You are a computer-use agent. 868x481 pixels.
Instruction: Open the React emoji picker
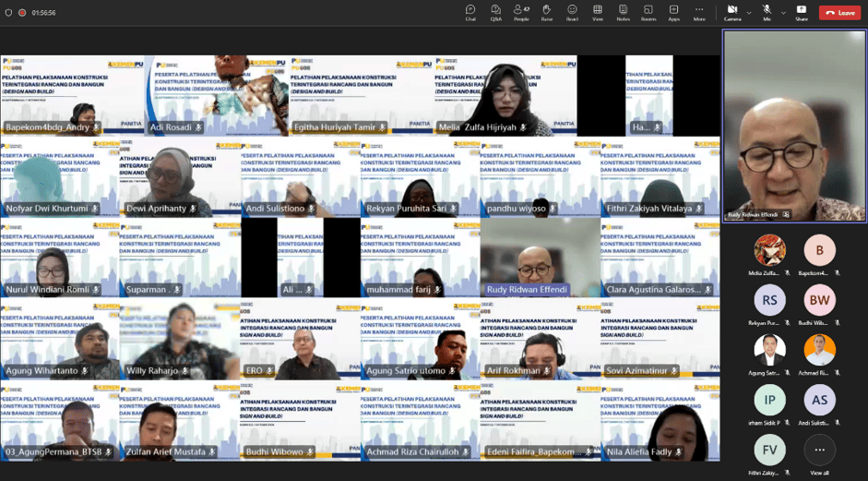[572, 12]
